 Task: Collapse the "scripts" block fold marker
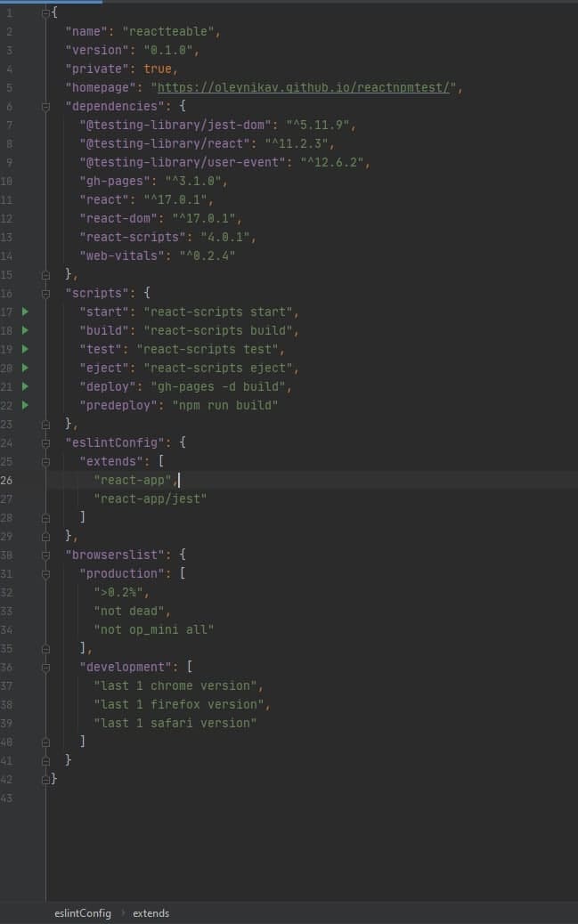coord(46,293)
